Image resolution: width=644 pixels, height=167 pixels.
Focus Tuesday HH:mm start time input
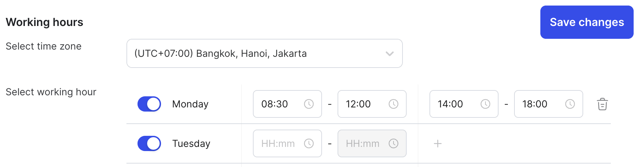pyautogui.click(x=287, y=143)
